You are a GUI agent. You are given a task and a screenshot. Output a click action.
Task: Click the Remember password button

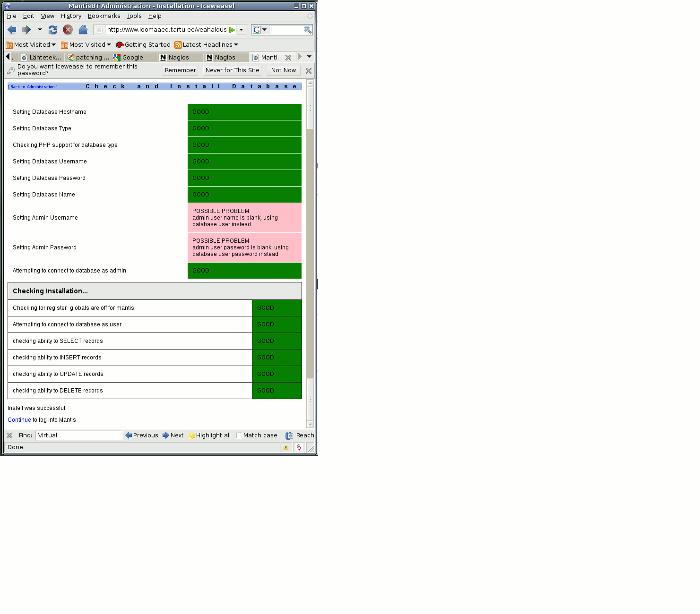(x=180, y=70)
